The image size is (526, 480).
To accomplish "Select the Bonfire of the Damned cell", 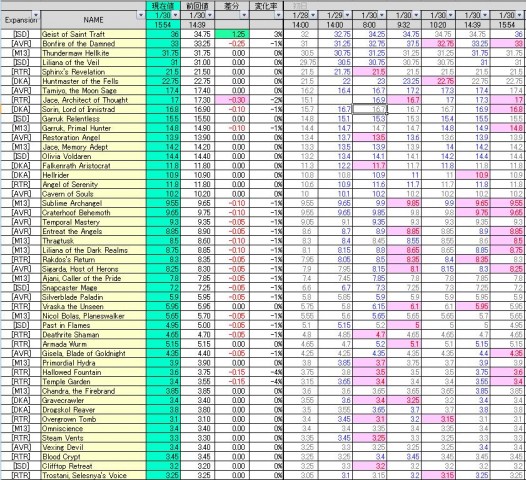I will point(93,43).
